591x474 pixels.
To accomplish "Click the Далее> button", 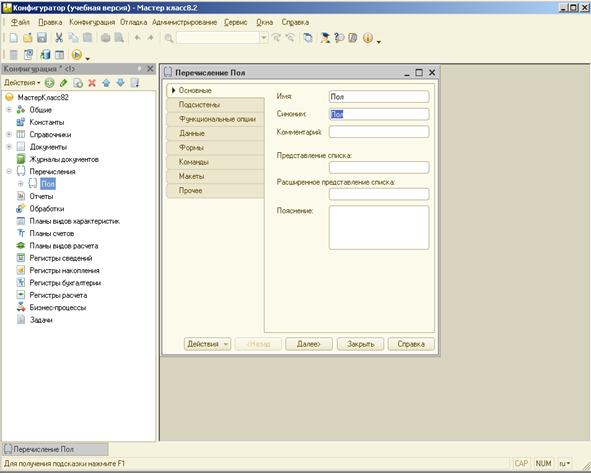I will coord(309,344).
